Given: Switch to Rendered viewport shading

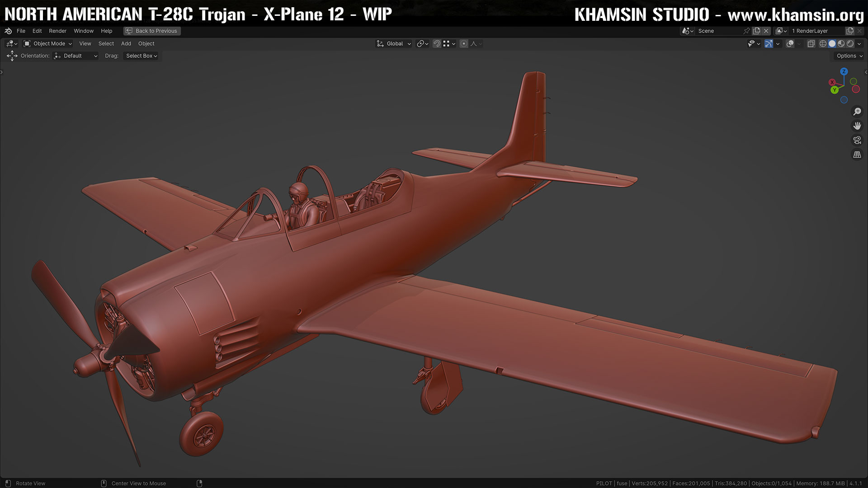Looking at the screenshot, I should (x=850, y=43).
